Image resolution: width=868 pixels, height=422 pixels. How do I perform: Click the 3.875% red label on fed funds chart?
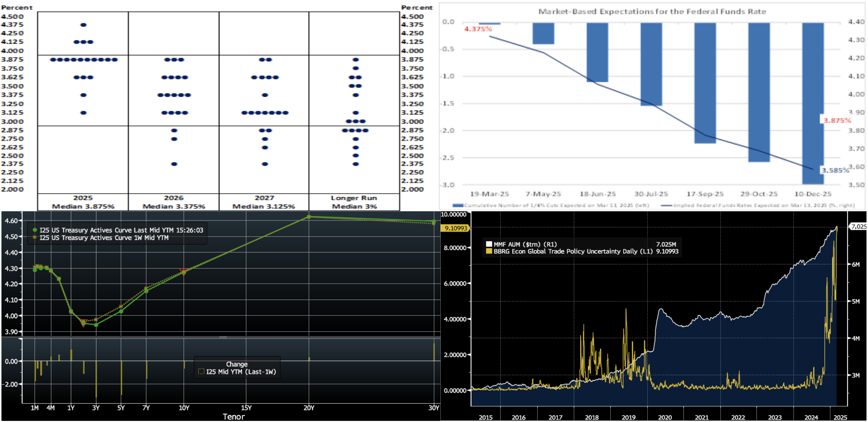(x=837, y=121)
